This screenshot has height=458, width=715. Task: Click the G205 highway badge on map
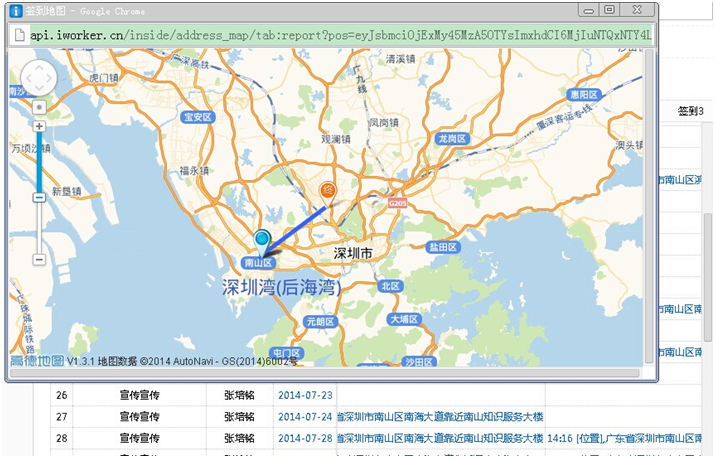click(397, 203)
